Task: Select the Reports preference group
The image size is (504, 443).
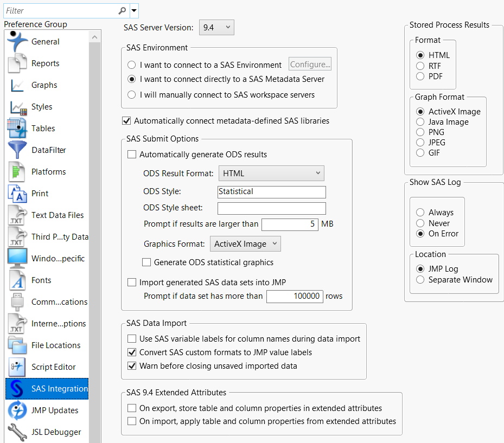Action: tap(45, 63)
